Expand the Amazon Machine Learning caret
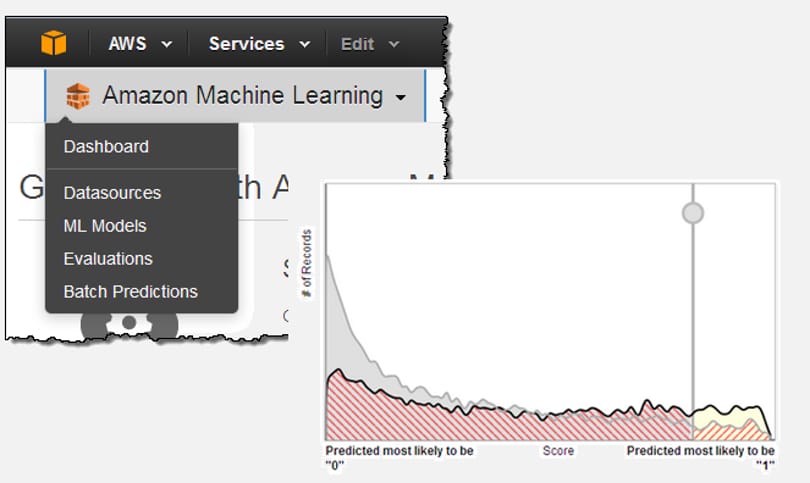Screen dimensions: 810x483 [x=400, y=97]
